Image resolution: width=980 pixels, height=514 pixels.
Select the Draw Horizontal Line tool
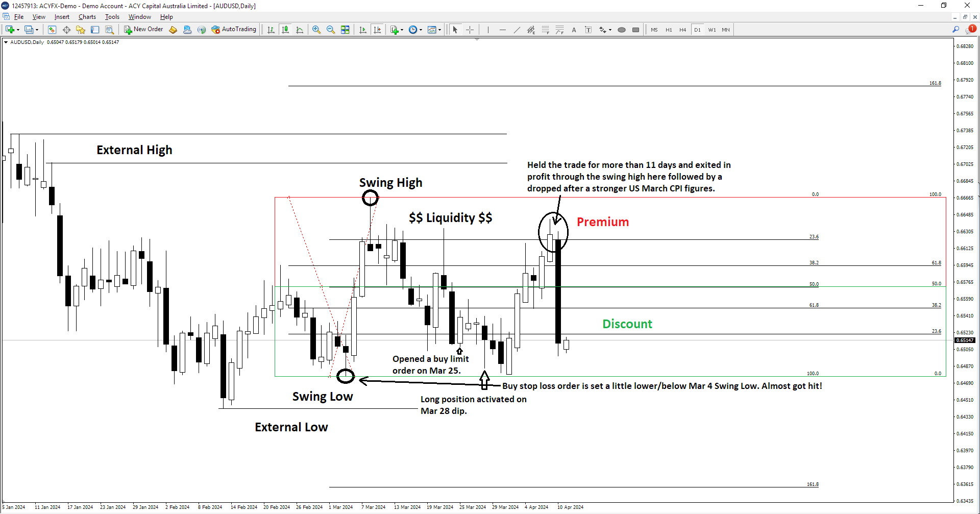coord(502,30)
